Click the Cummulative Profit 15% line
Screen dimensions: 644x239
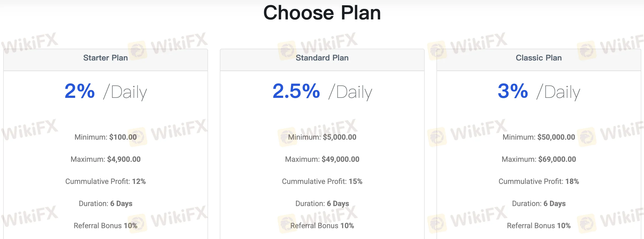click(x=322, y=181)
